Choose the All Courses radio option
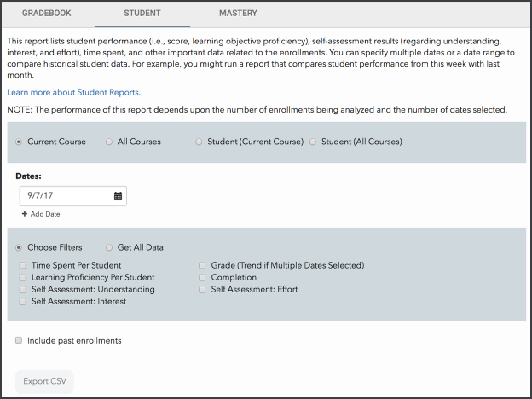532x399 pixels. pyautogui.click(x=109, y=142)
